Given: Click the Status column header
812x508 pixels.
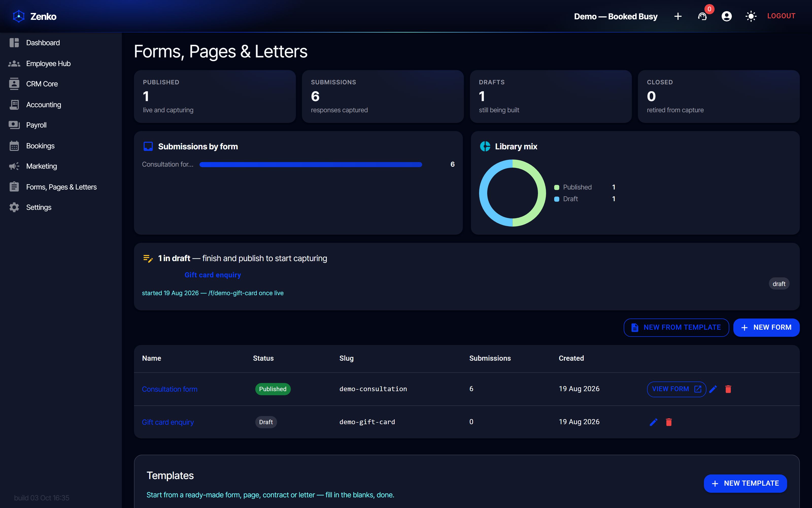Looking at the screenshot, I should coord(263,358).
